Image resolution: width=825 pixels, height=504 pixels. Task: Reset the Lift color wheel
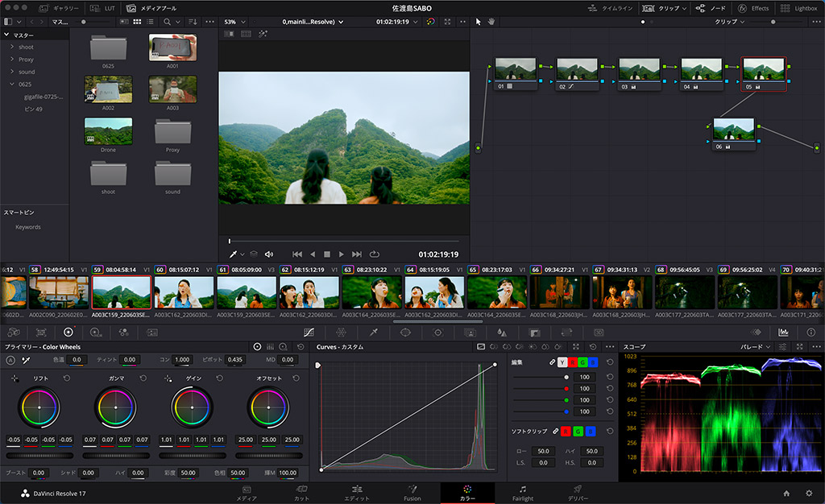67,378
